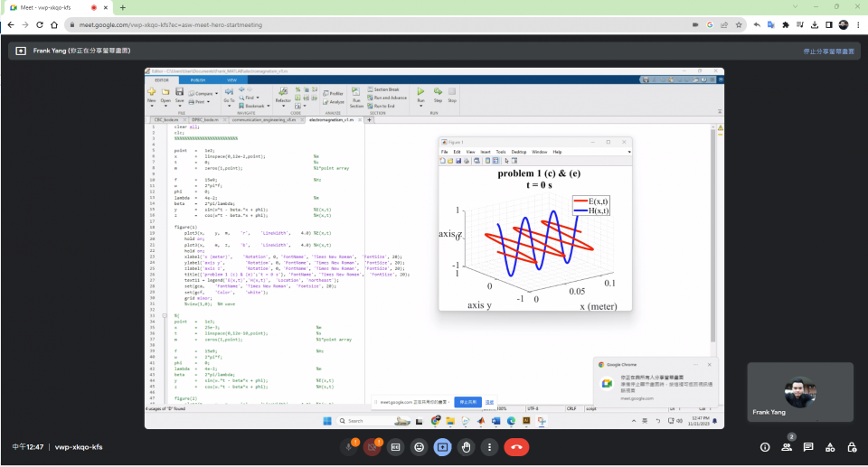Viewport: 868px width, 467px height.
Task: Open the meeting details info panel
Action: 765,447
